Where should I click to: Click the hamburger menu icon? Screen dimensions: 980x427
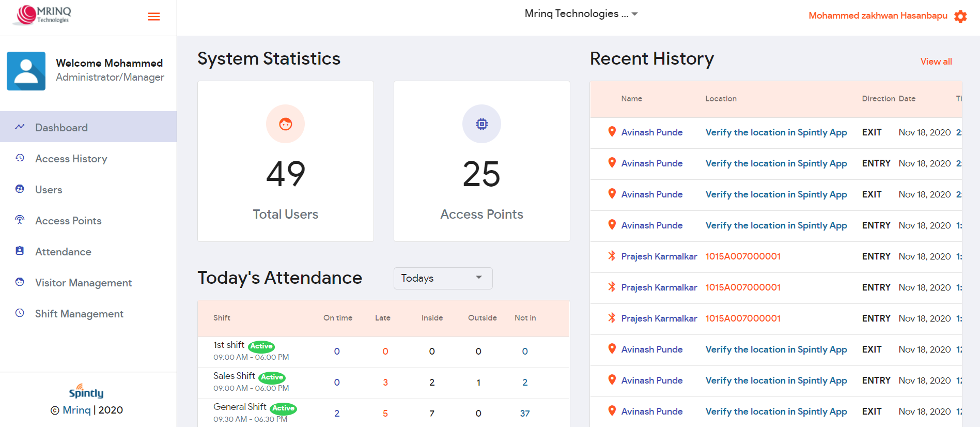click(153, 17)
